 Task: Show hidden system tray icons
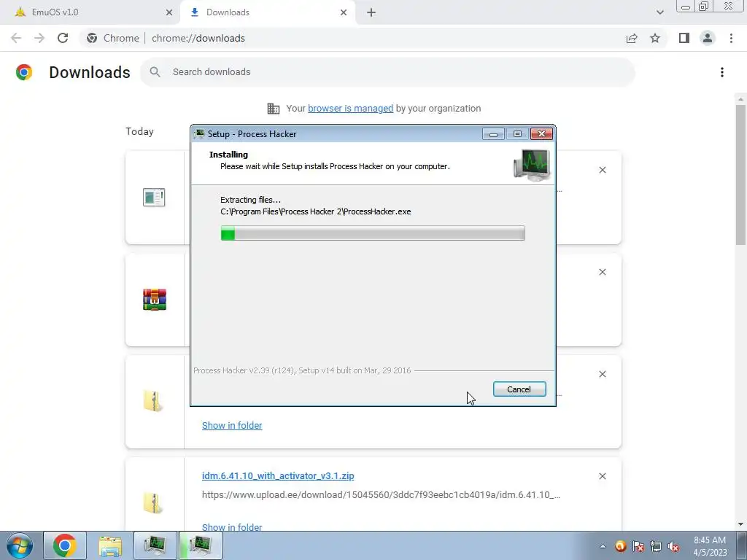[x=603, y=546]
